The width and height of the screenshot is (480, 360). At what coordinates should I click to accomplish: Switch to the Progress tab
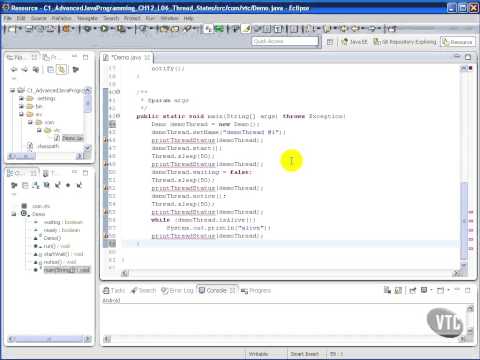256,290
